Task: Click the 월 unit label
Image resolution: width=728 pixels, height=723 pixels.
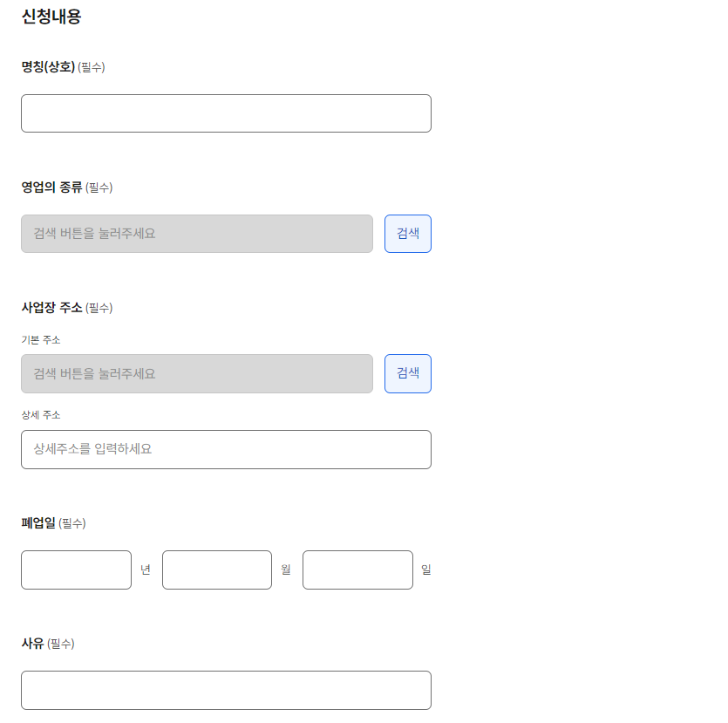Action: [286, 570]
